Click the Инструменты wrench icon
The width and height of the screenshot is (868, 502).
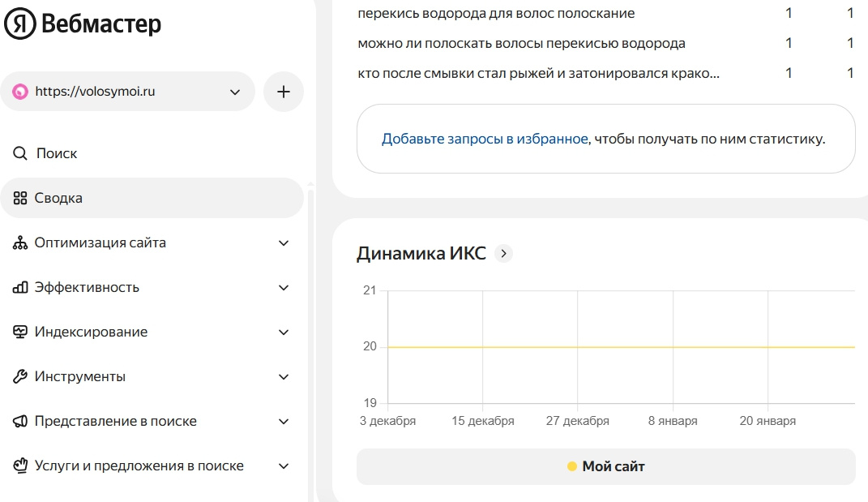tap(20, 376)
